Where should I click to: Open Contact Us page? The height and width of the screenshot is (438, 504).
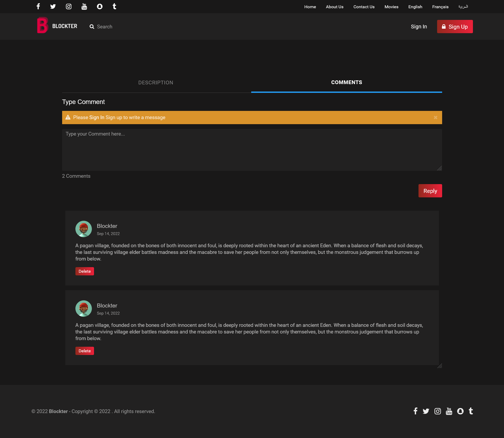[364, 7]
